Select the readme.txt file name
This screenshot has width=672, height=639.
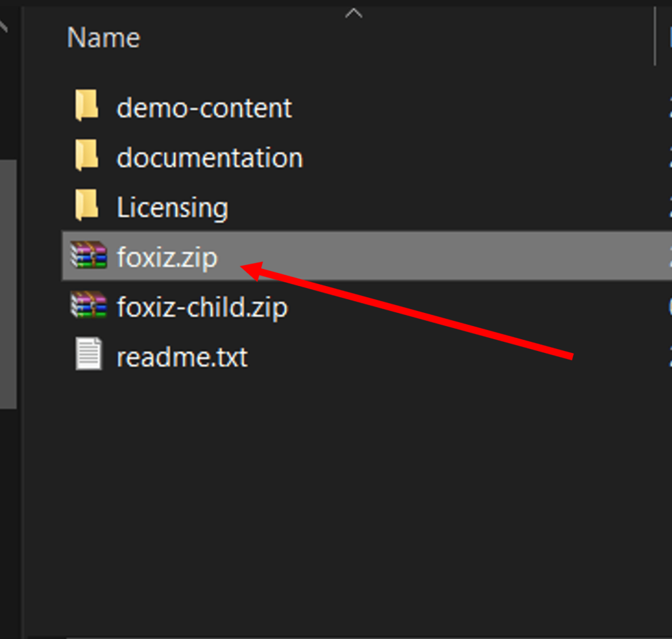click(x=182, y=357)
